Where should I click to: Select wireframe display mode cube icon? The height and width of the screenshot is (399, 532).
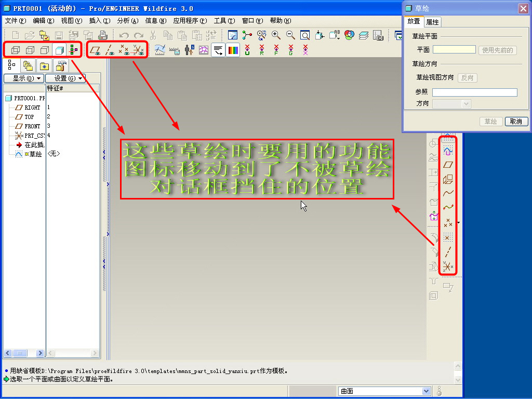click(16, 50)
